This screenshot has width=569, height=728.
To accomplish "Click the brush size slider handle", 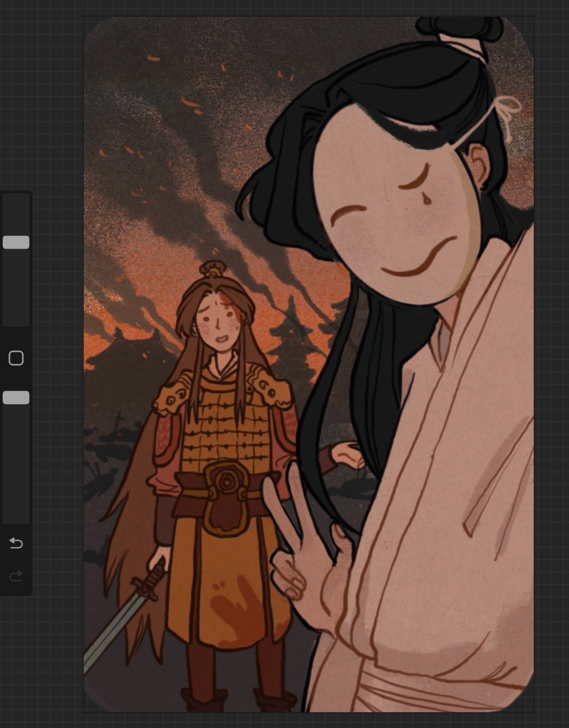I will tap(16, 242).
